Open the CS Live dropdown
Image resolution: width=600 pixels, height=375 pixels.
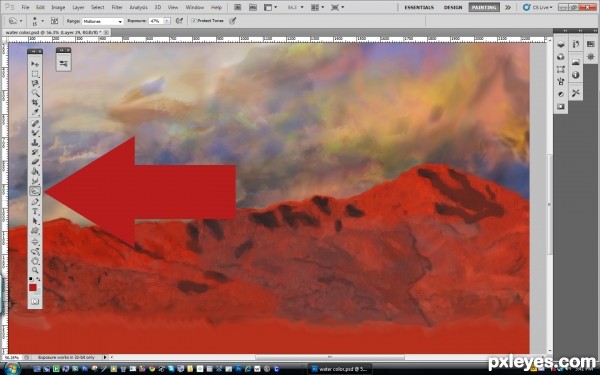coord(538,7)
